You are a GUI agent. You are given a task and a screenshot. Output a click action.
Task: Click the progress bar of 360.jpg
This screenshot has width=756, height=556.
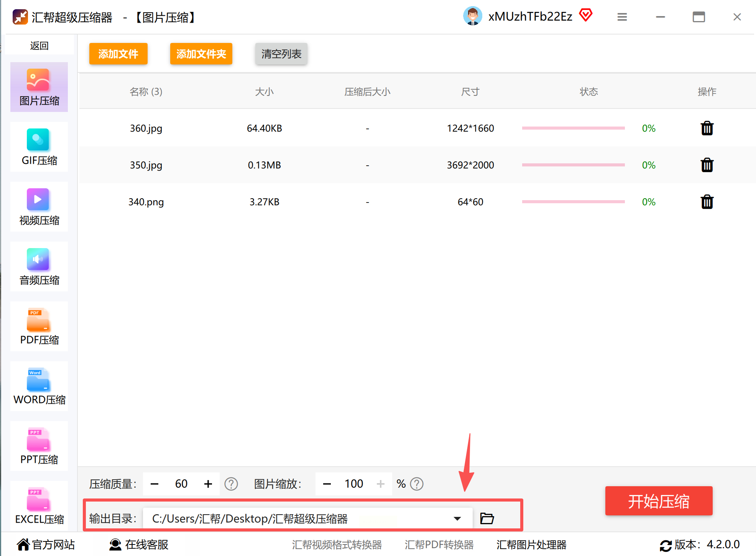click(573, 128)
